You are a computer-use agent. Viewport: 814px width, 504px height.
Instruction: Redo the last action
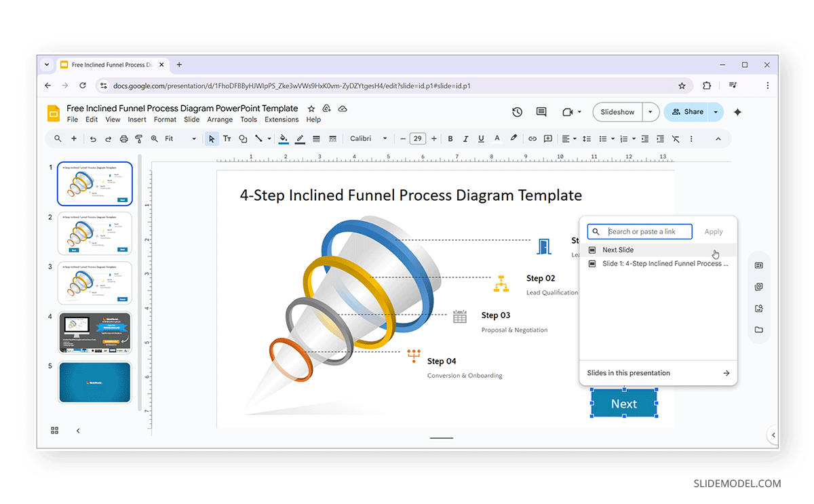pos(108,138)
